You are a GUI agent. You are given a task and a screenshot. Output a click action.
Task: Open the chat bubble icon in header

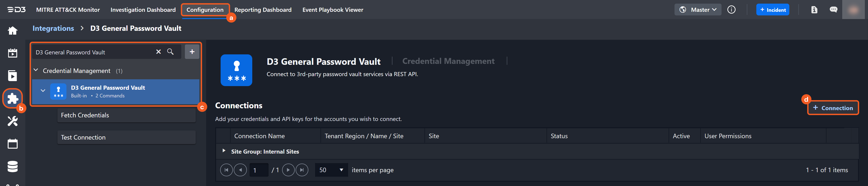[833, 10]
